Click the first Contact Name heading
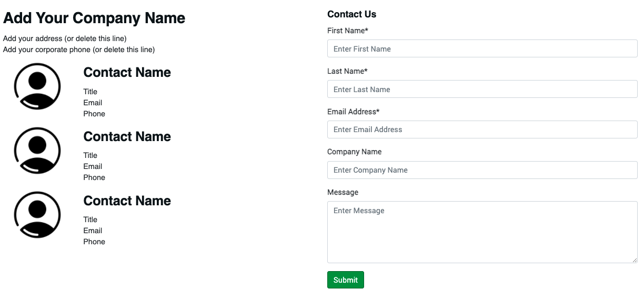 tap(127, 72)
